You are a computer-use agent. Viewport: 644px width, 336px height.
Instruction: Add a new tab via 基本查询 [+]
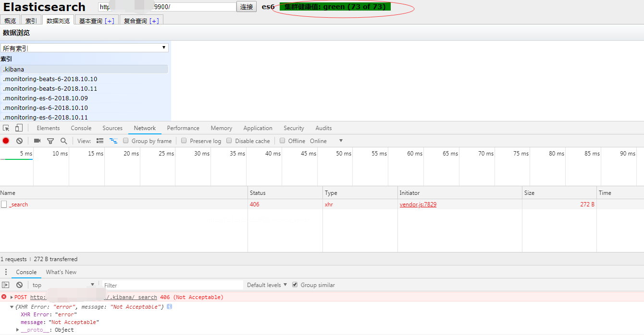click(110, 21)
